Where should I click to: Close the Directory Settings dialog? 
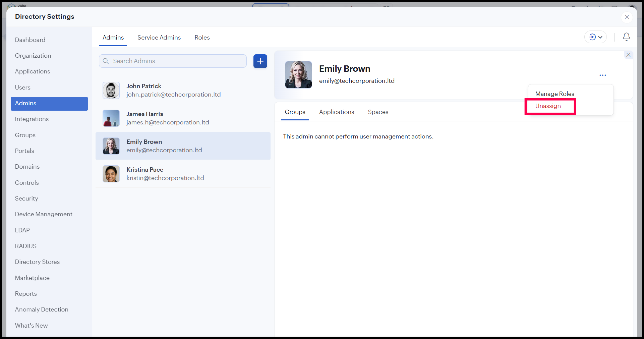pos(627,17)
